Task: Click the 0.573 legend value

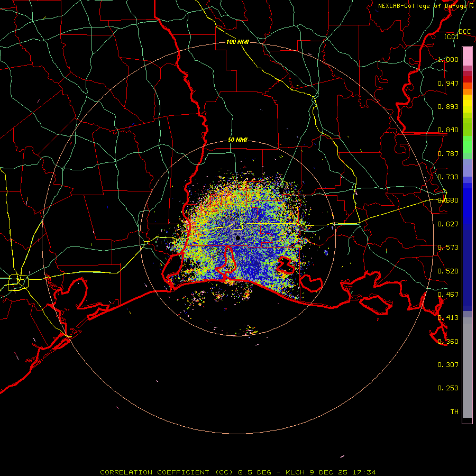Action: click(x=448, y=248)
